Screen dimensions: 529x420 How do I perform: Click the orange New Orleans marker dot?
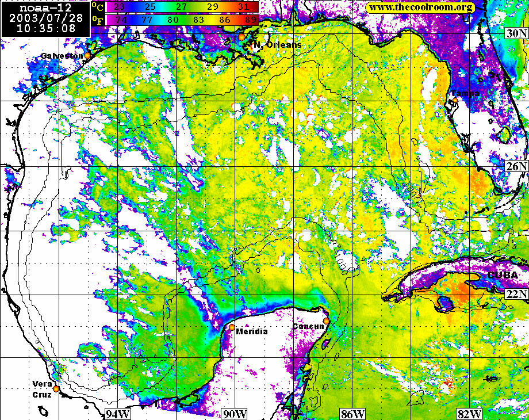[x=241, y=37]
